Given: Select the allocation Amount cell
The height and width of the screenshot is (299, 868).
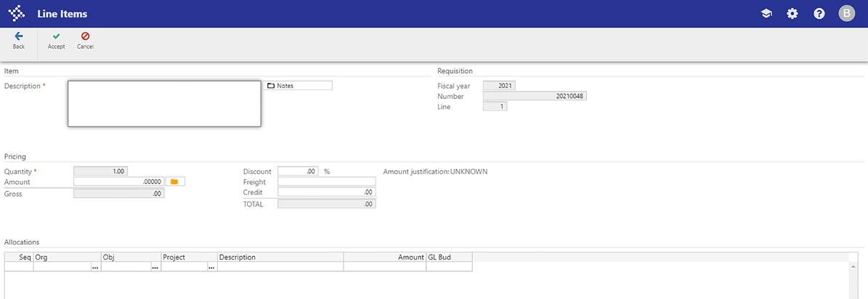Looking at the screenshot, I should click(x=385, y=267).
